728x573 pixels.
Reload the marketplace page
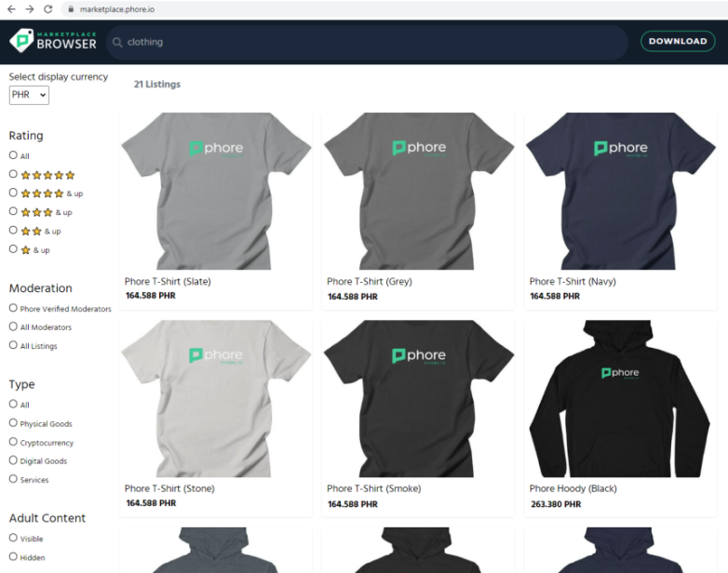(47, 8)
